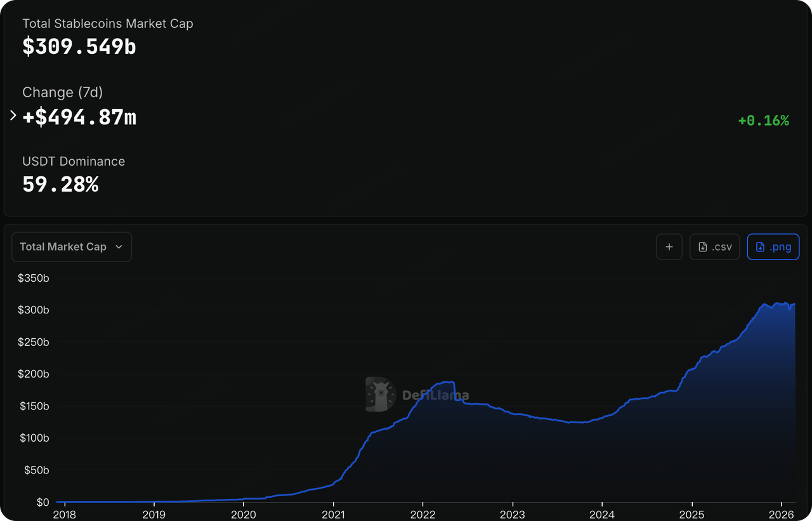Click the USDT Dominance label

click(x=74, y=161)
